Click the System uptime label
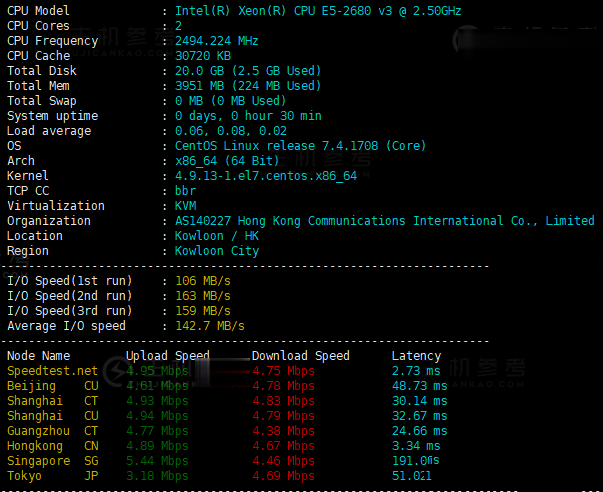The width and height of the screenshot is (603, 492). point(52,116)
